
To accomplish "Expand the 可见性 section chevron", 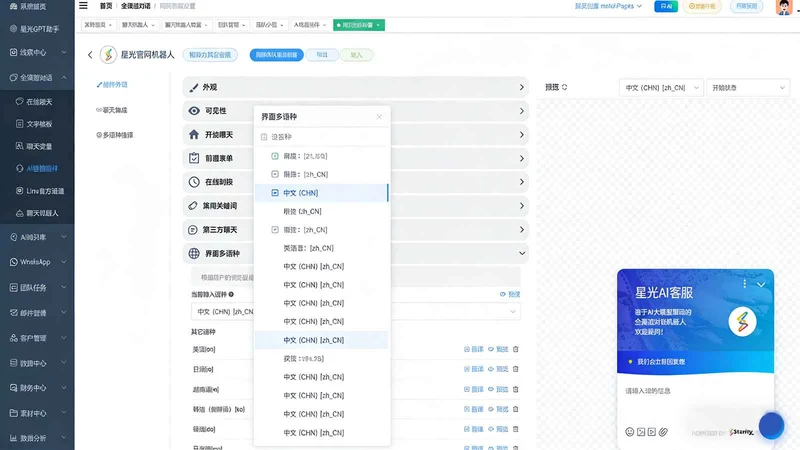I will click(521, 111).
